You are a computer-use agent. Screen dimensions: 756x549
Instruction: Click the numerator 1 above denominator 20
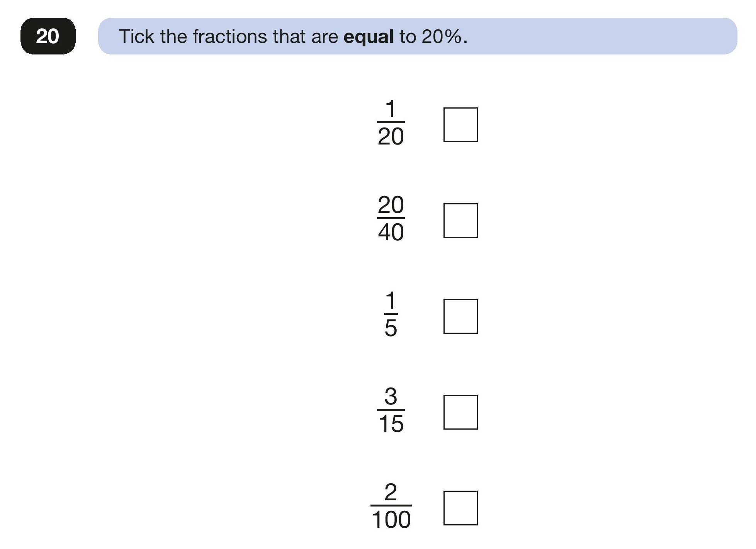click(391, 109)
